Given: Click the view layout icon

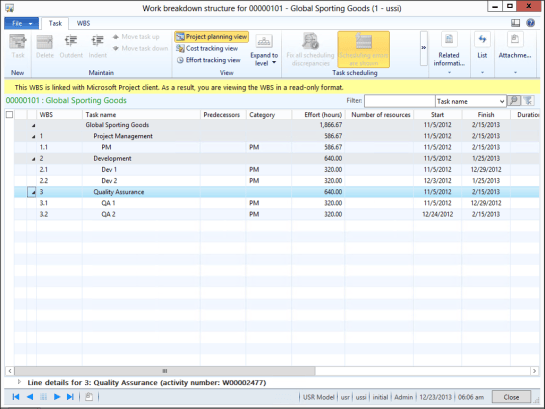Looking at the screenshot, I should (x=515, y=23).
